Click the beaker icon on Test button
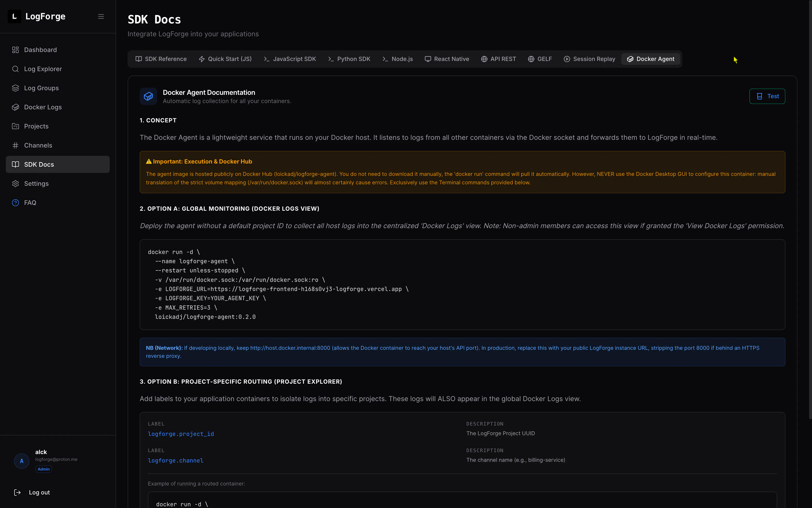 [759, 97]
